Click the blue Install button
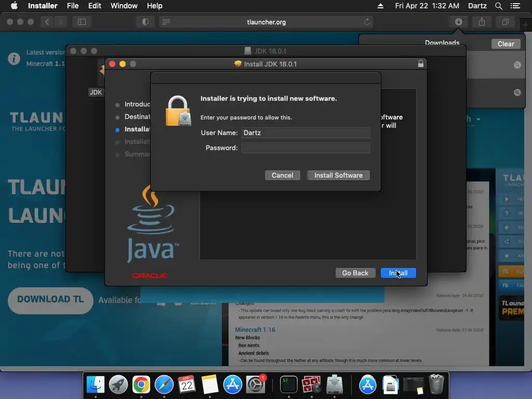The image size is (532, 399). pyautogui.click(x=398, y=273)
